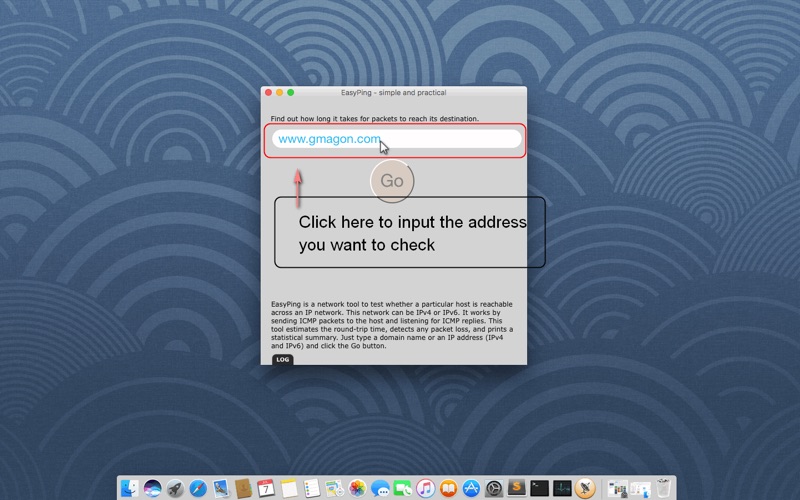The image size is (800, 500).
Task: Open Finder from the Dock
Action: 130,488
